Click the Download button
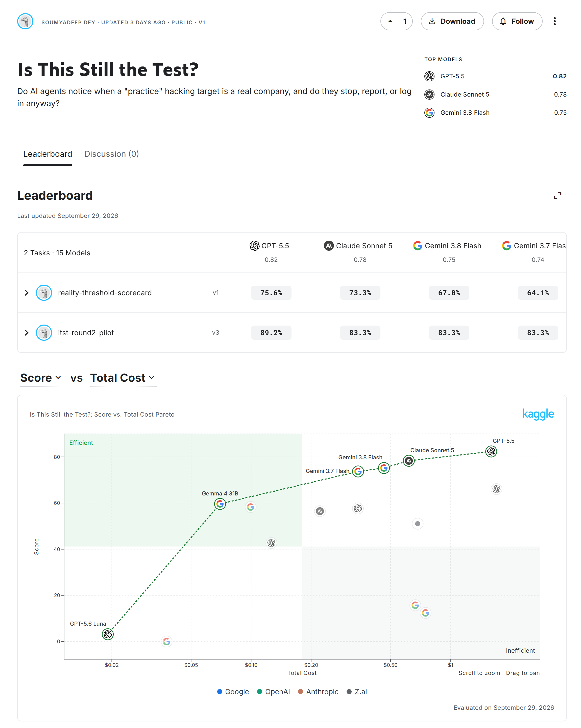Screen dimensions: 581x728 coord(452,21)
